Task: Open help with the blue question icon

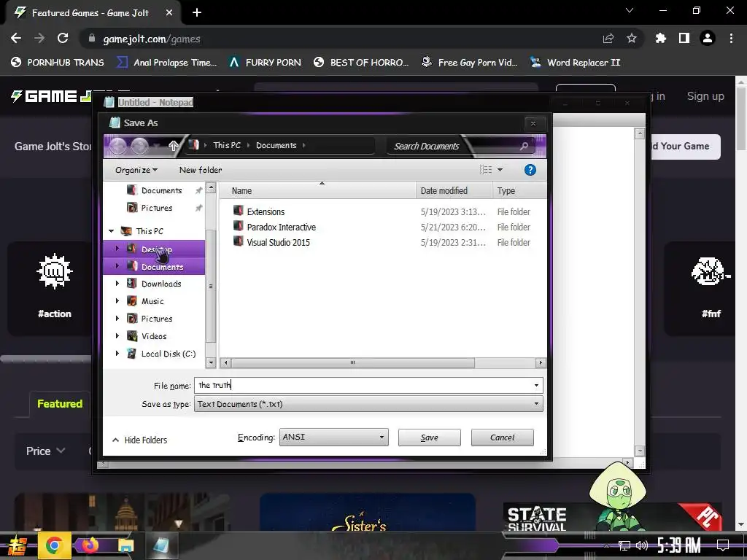Action: [x=530, y=170]
